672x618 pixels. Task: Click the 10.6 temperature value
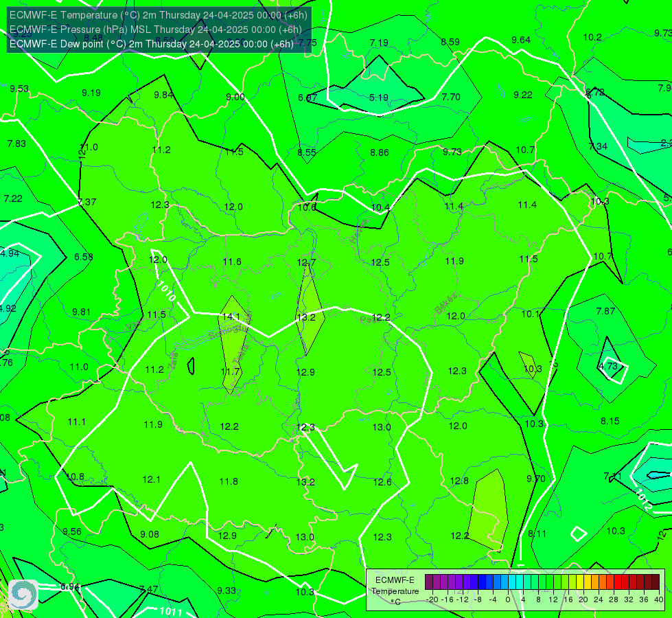coord(307,207)
